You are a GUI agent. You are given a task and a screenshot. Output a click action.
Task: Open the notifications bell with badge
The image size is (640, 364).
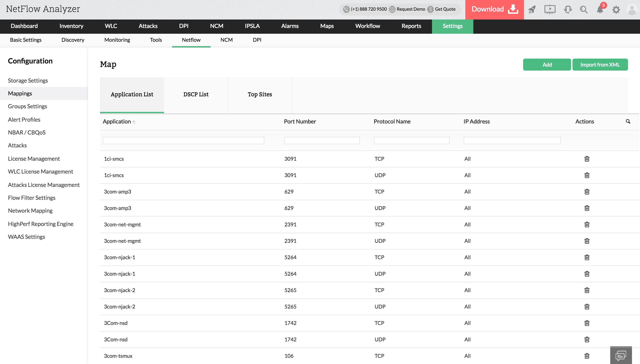[600, 10]
